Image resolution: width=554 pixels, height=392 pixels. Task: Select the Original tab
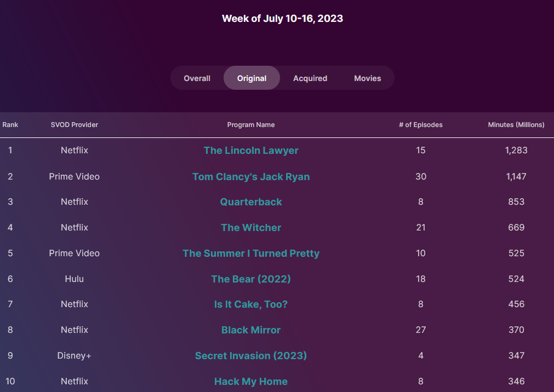[x=252, y=78]
